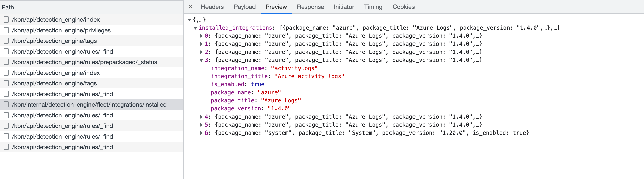Enable the checkbox for detection_engine/privileges
This screenshot has width=644, height=179.
(x=6, y=30)
